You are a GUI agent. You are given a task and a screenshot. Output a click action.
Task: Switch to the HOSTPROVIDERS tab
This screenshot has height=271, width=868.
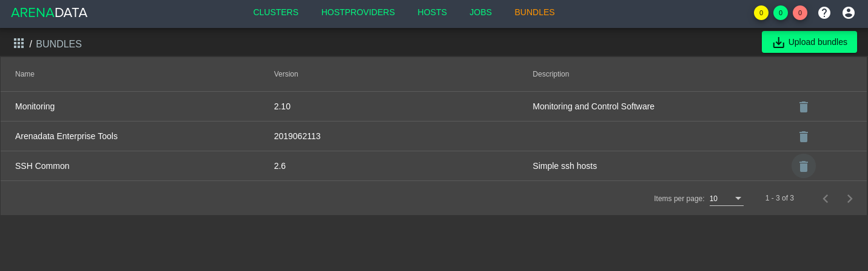click(358, 12)
